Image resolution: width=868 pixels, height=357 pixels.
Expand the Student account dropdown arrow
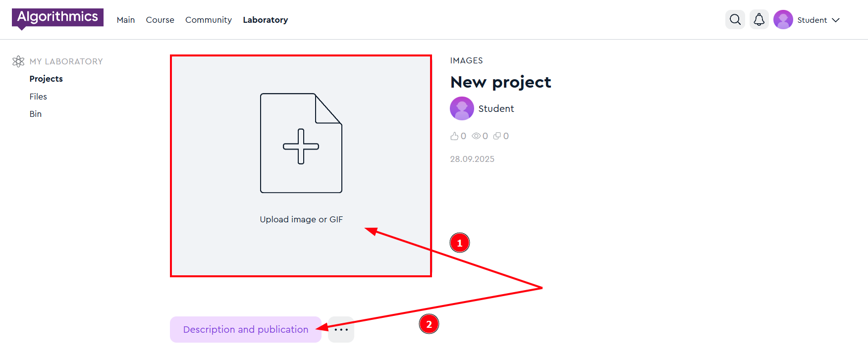click(x=836, y=20)
